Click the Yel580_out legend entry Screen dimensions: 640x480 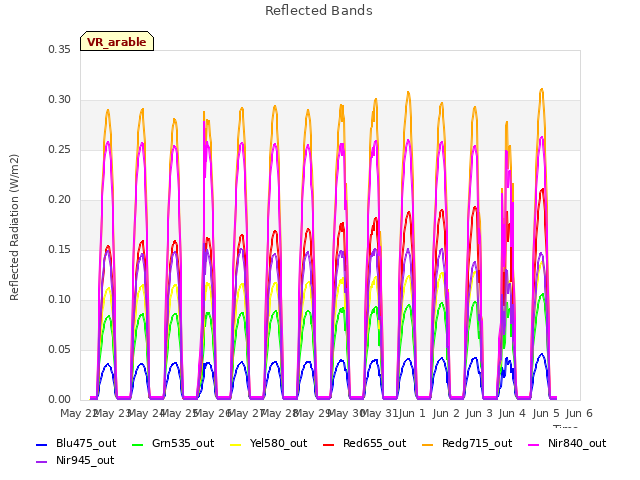click(x=269, y=443)
